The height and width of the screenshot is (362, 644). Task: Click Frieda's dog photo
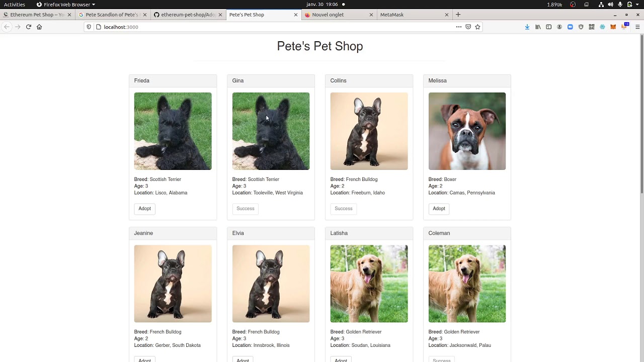(x=173, y=131)
